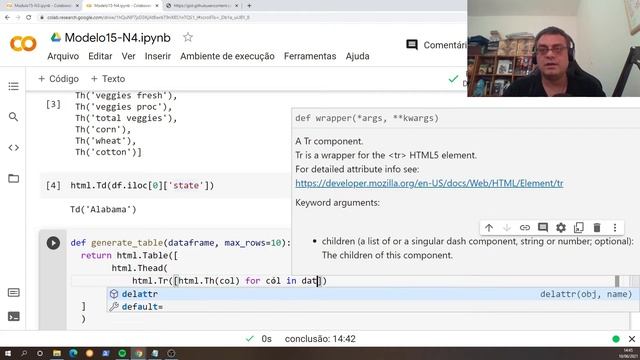640x360 pixels.
Task: Open cell editor settings gear
Action: (x=561, y=228)
